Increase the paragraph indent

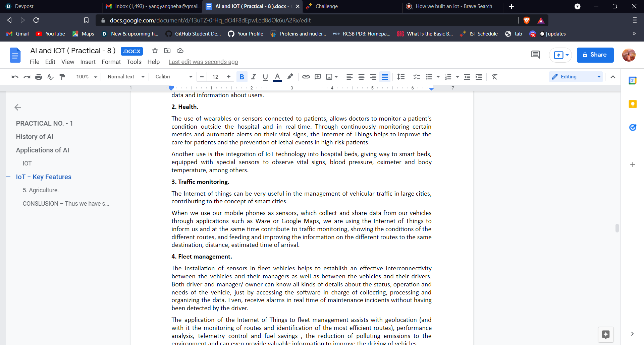tap(479, 77)
